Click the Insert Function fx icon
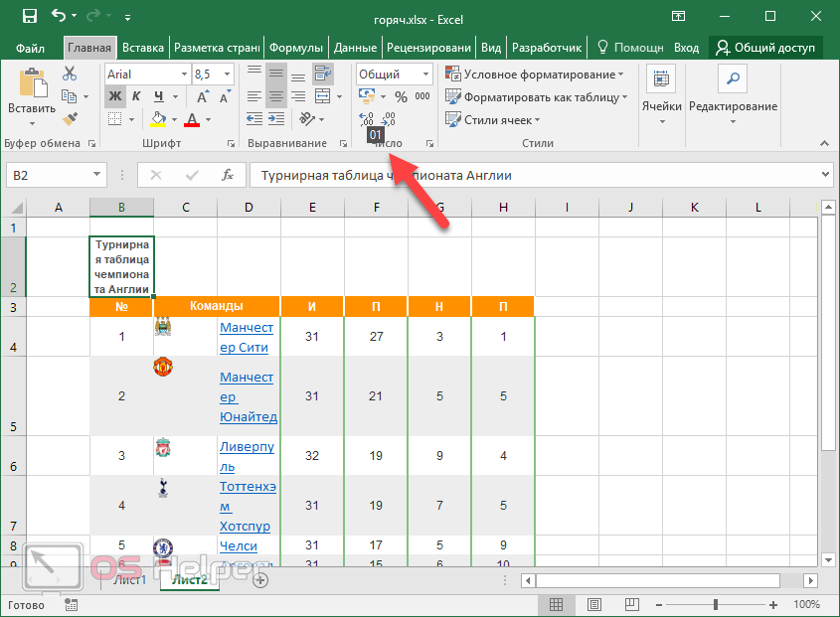This screenshot has height=617, width=840. click(228, 175)
